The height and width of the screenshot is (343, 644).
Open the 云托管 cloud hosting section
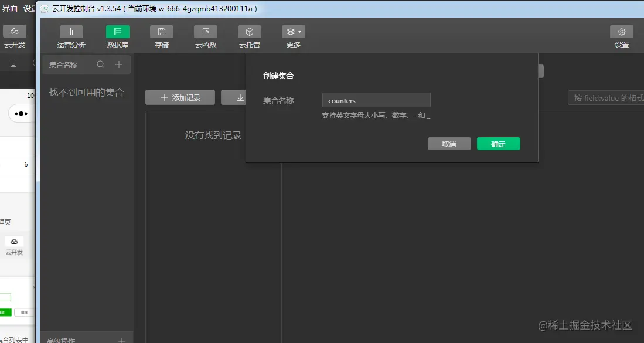click(x=249, y=38)
